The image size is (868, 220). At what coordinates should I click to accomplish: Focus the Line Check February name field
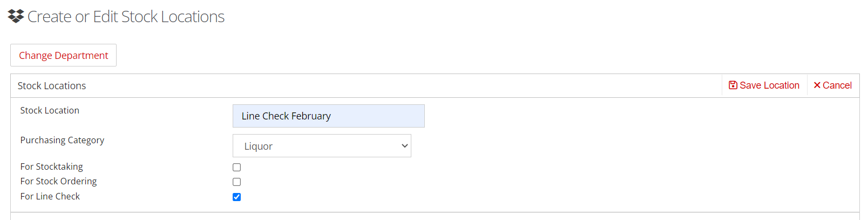point(328,116)
